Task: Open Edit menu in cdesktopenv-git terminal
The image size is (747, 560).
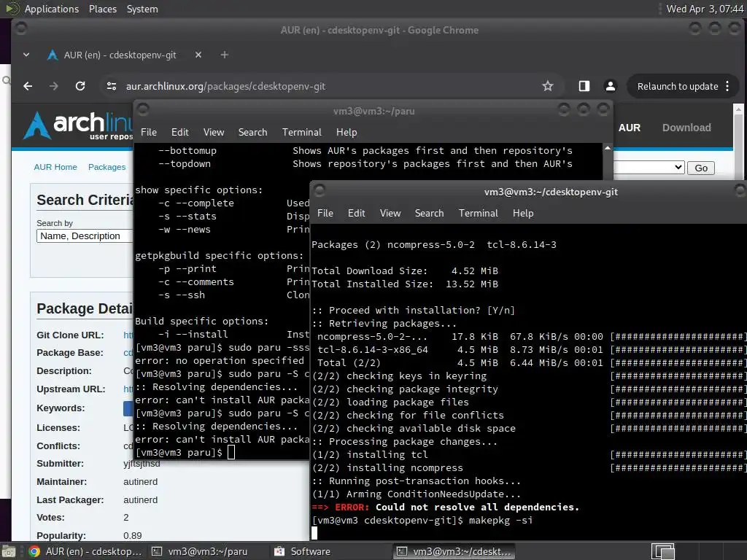Action: pos(356,214)
